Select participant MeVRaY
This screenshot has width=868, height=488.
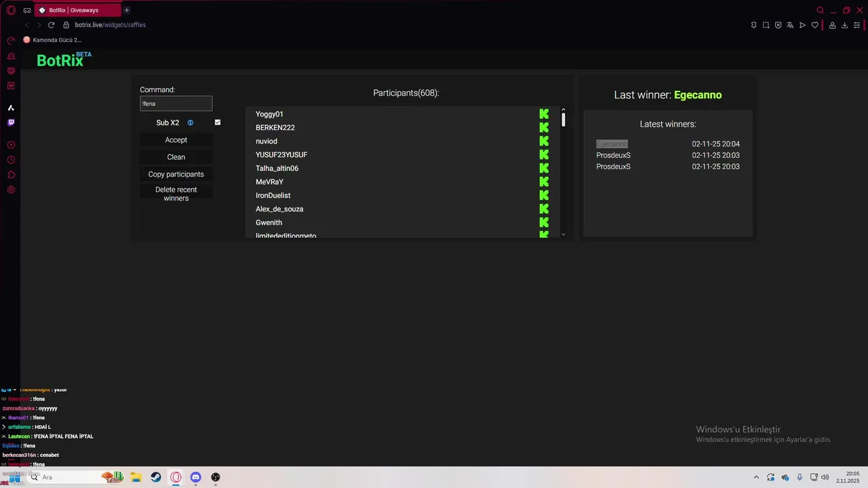269,182
